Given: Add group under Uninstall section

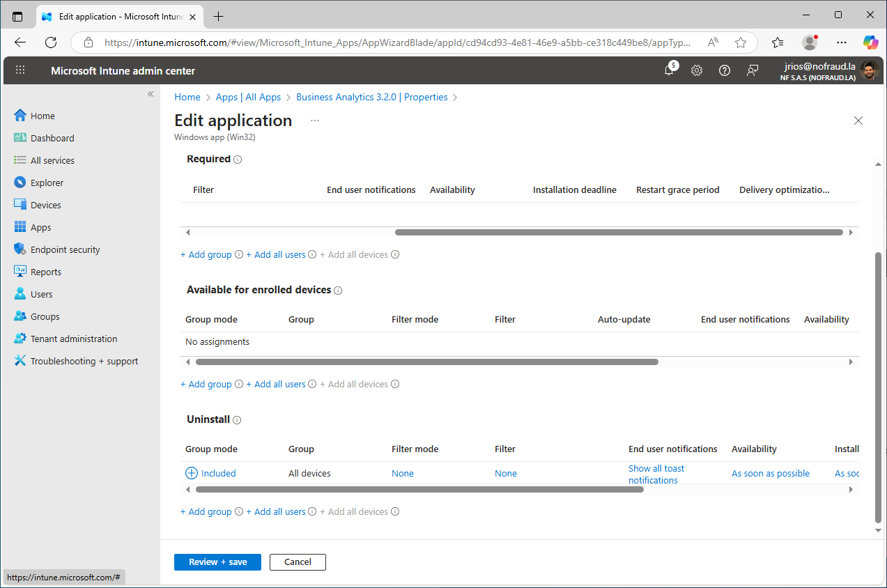Looking at the screenshot, I should click(x=206, y=511).
